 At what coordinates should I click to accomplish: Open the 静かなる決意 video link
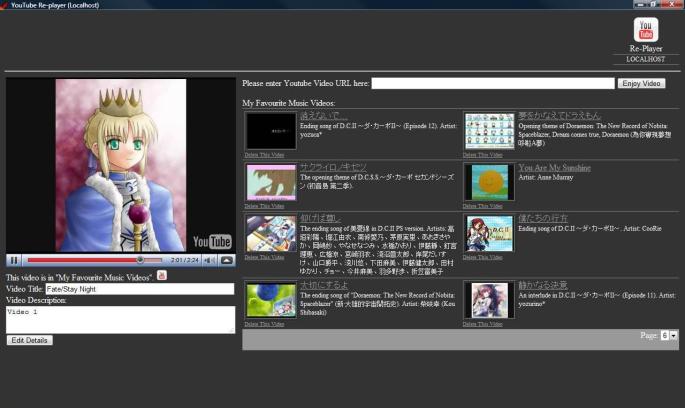pyautogui.click(x=543, y=285)
